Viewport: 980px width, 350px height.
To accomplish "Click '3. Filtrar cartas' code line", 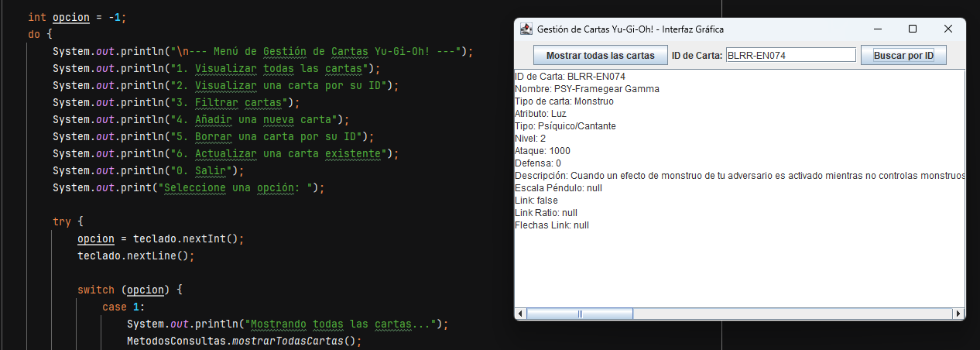I will click(x=176, y=102).
